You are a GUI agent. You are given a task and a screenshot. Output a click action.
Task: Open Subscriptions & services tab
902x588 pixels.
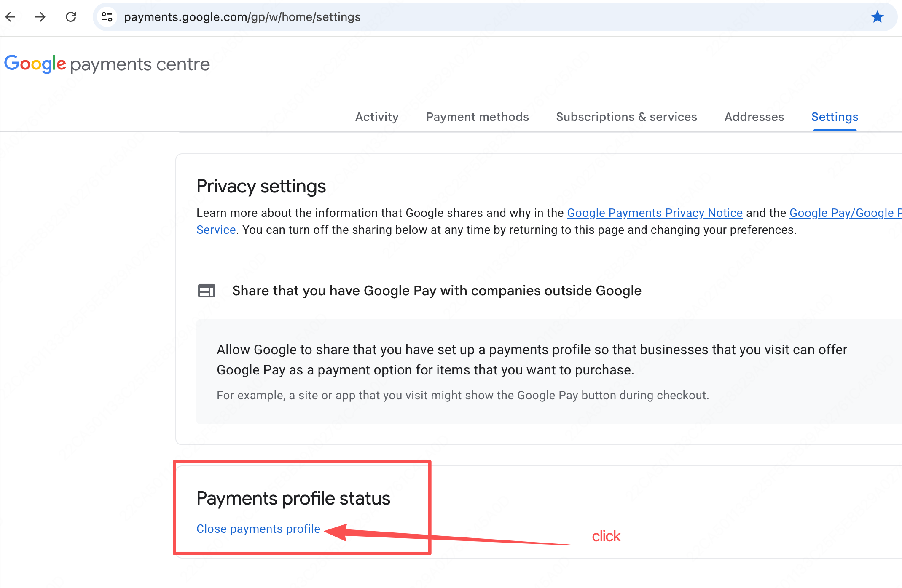click(x=626, y=117)
